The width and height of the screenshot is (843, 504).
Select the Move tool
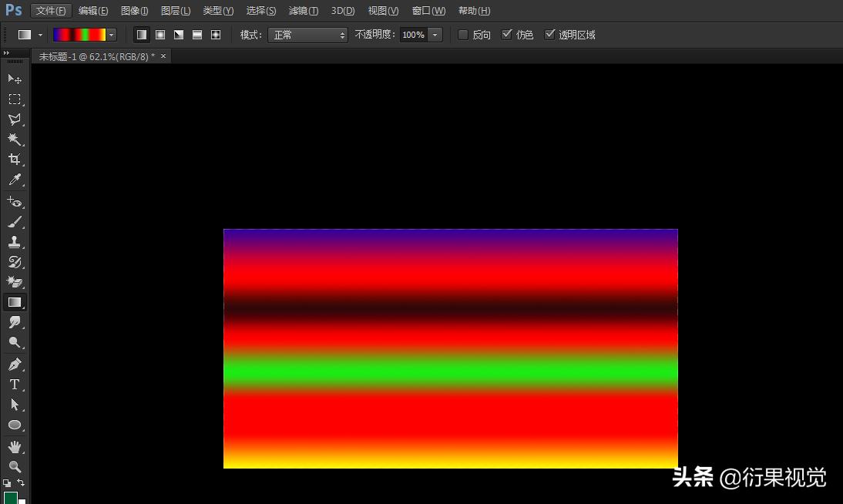click(15, 79)
